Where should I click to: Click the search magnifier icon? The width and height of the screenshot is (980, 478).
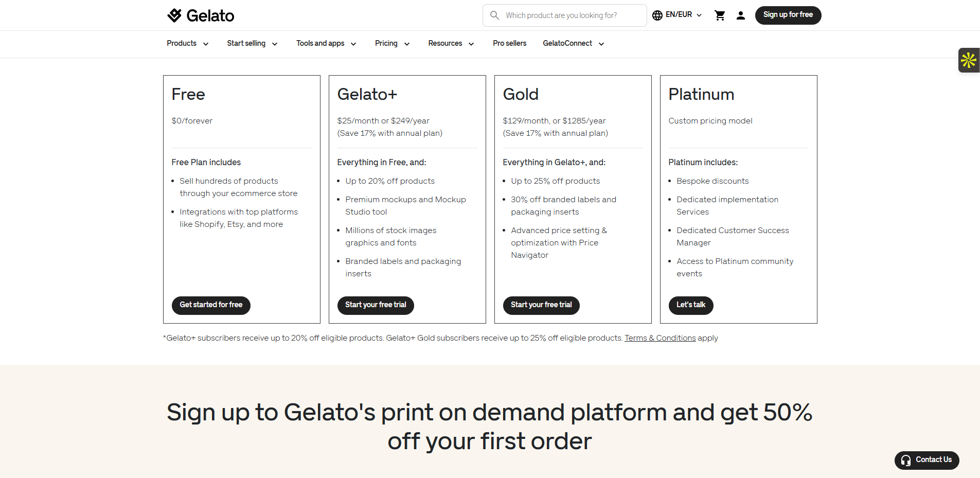click(x=494, y=15)
